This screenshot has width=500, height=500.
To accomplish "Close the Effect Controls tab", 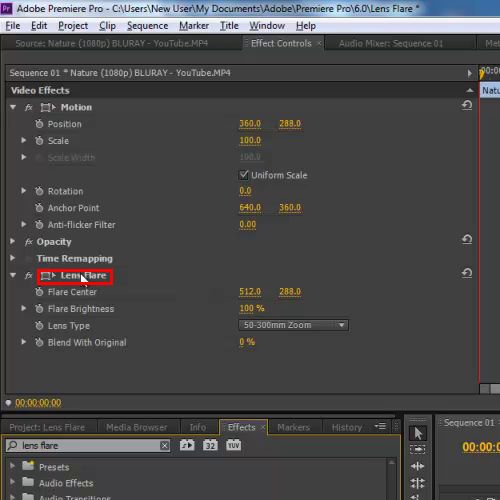I will pos(319,43).
